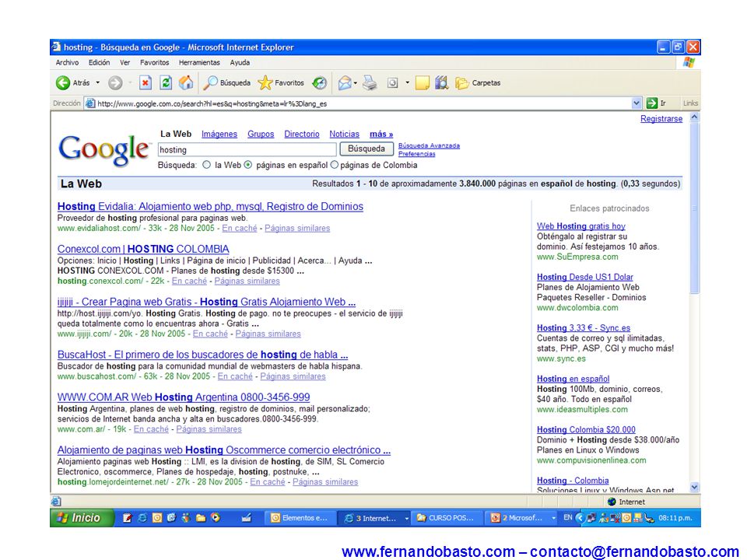The image size is (747, 560).
Task: Expand the '2 Microsof...' taskbar group arrow
Action: pyautogui.click(x=553, y=518)
